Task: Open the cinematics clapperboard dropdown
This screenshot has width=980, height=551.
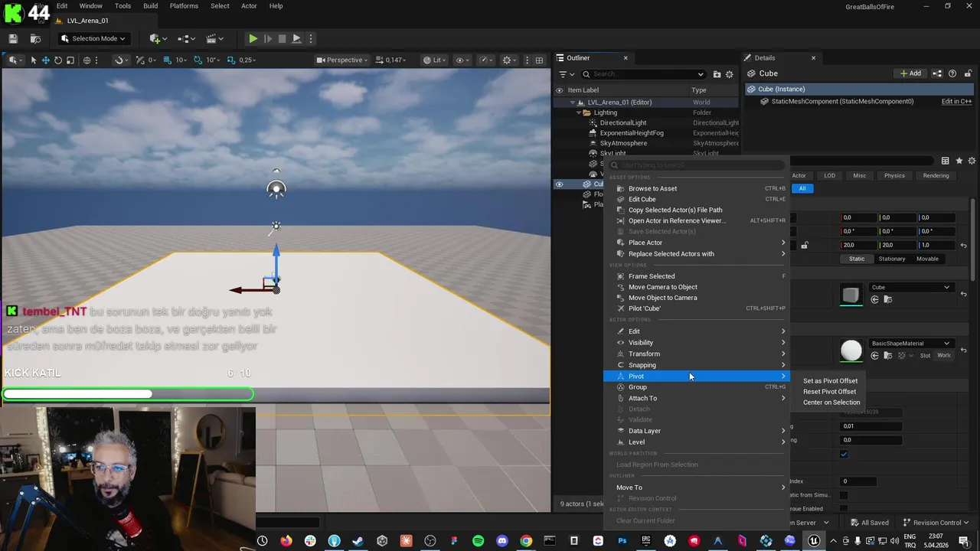Action: coord(214,38)
